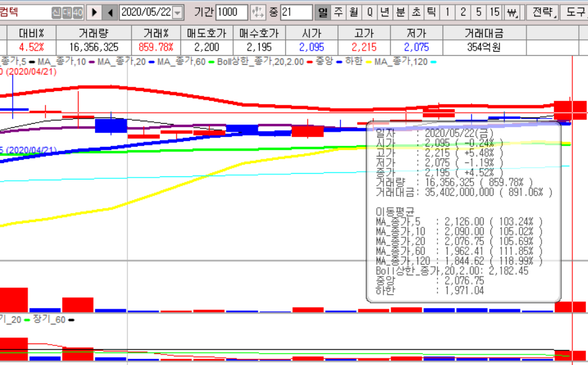Click the MA_종가,10 legend label
This screenshot has width=588, height=365.
coord(62,62)
